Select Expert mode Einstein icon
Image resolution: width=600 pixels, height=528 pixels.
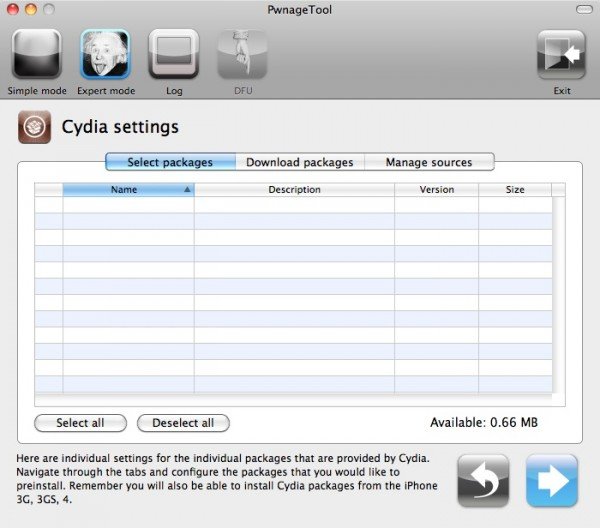click(105, 55)
